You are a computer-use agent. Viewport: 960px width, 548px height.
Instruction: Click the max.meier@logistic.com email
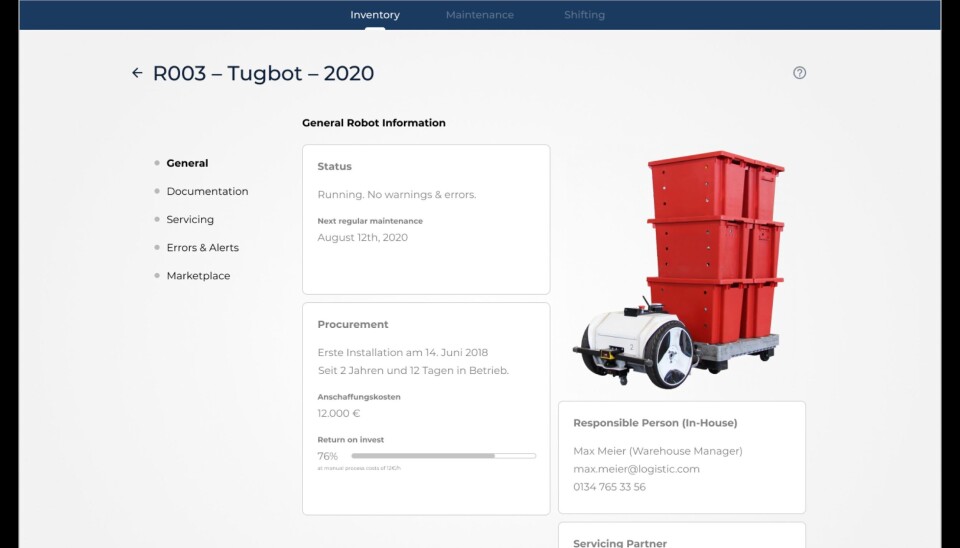point(636,469)
